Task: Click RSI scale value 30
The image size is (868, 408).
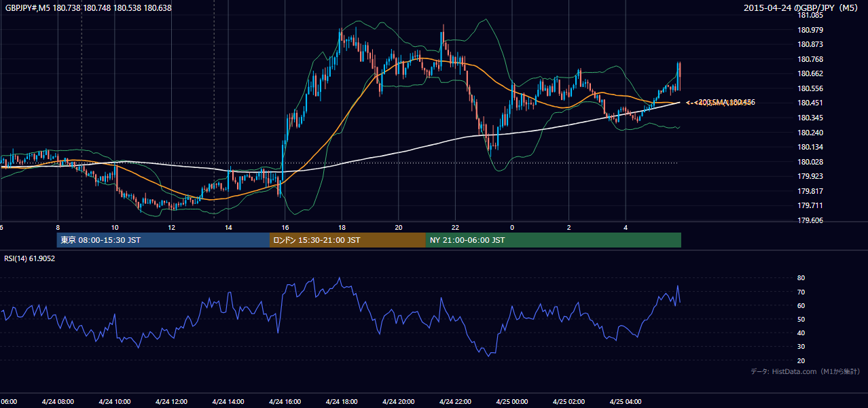Action: (x=801, y=347)
